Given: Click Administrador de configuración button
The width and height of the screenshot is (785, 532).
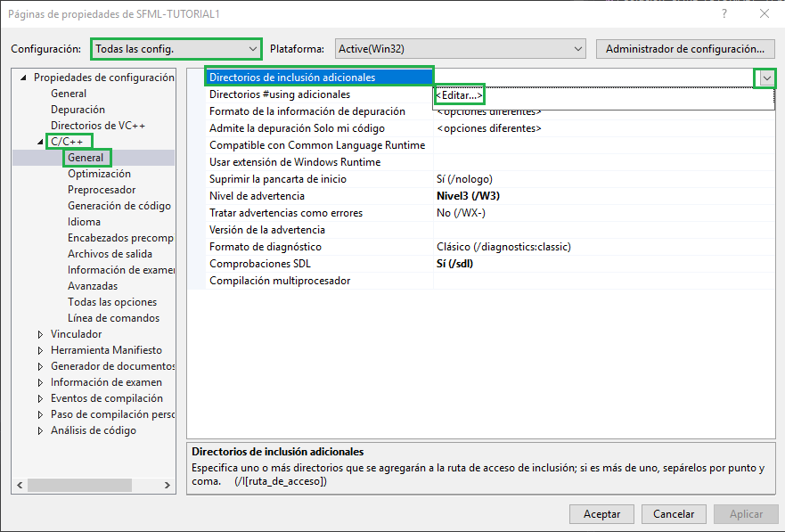Looking at the screenshot, I should coord(685,49).
